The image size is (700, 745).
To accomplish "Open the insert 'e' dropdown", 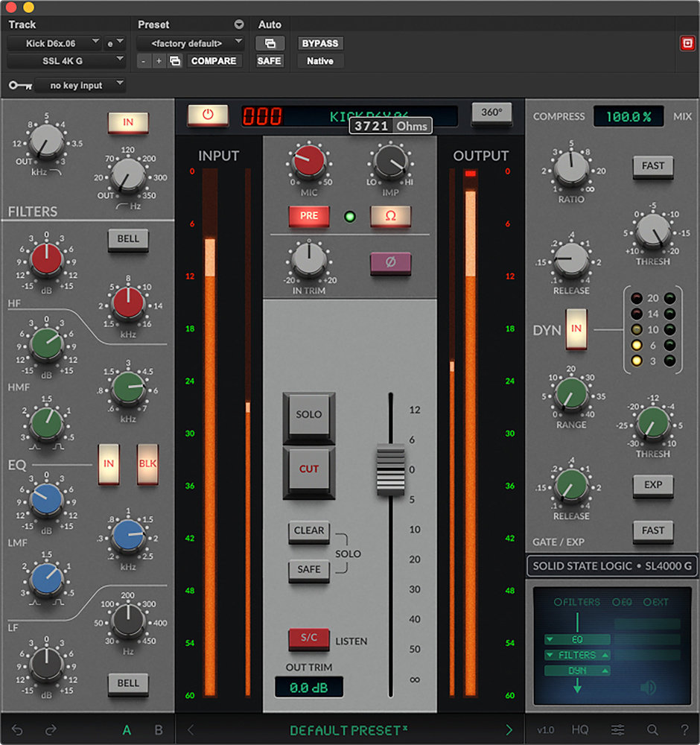I will tap(115, 43).
